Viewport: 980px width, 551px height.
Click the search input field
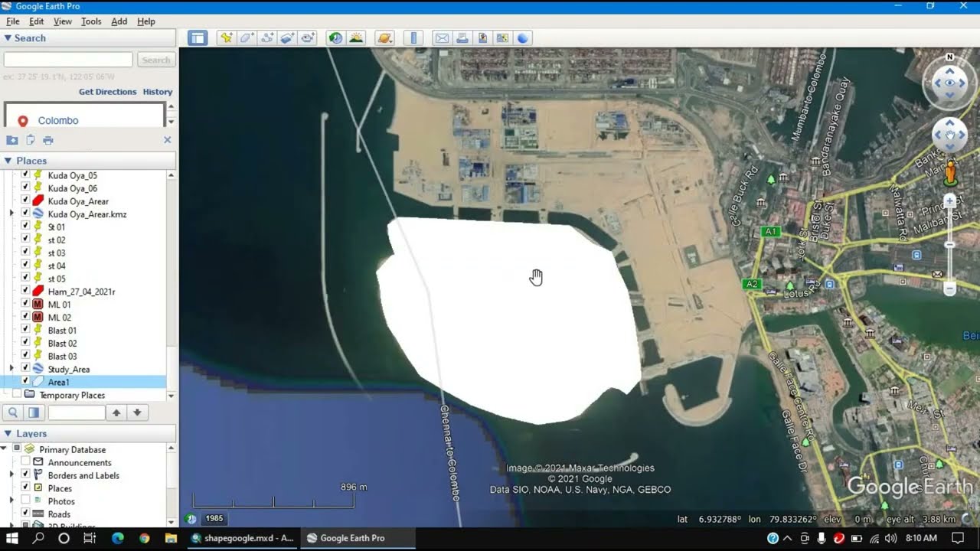68,60
